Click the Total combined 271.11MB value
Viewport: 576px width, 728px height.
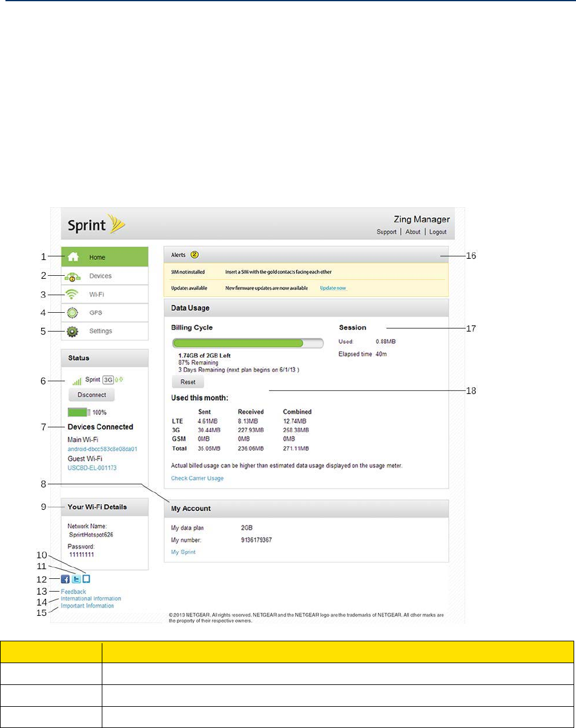[296, 449]
